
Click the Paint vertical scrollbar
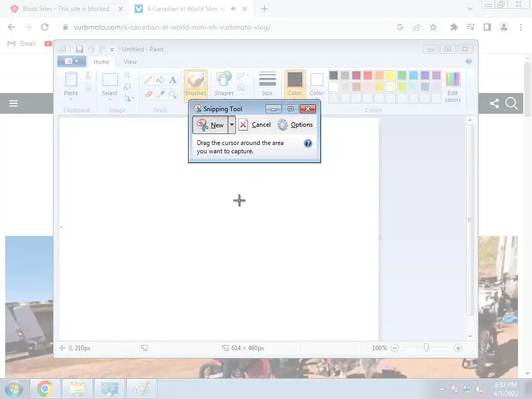click(x=470, y=220)
